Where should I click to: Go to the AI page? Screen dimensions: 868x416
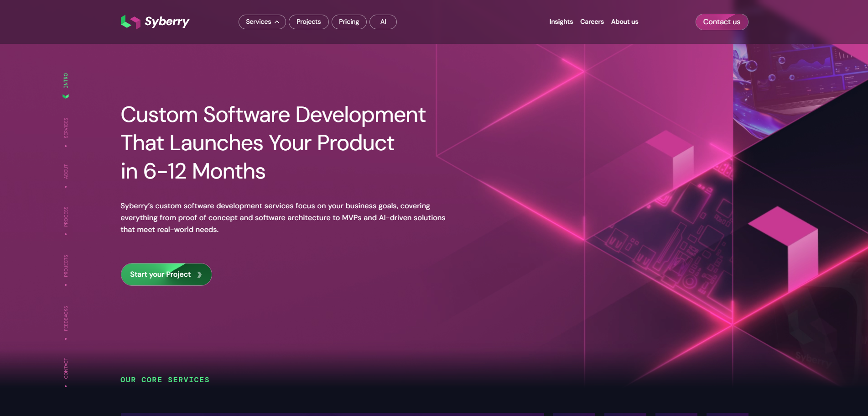383,22
